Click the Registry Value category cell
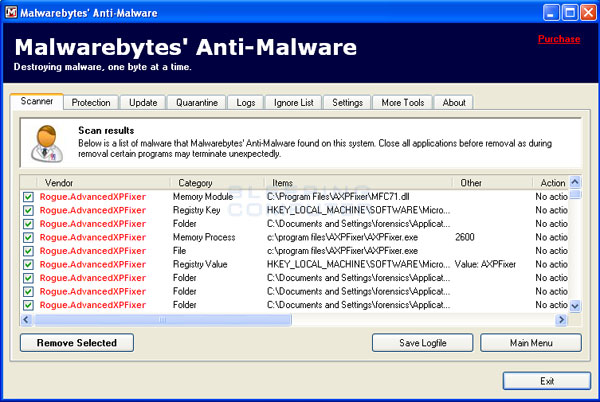This screenshot has width=600, height=402. pos(200,265)
